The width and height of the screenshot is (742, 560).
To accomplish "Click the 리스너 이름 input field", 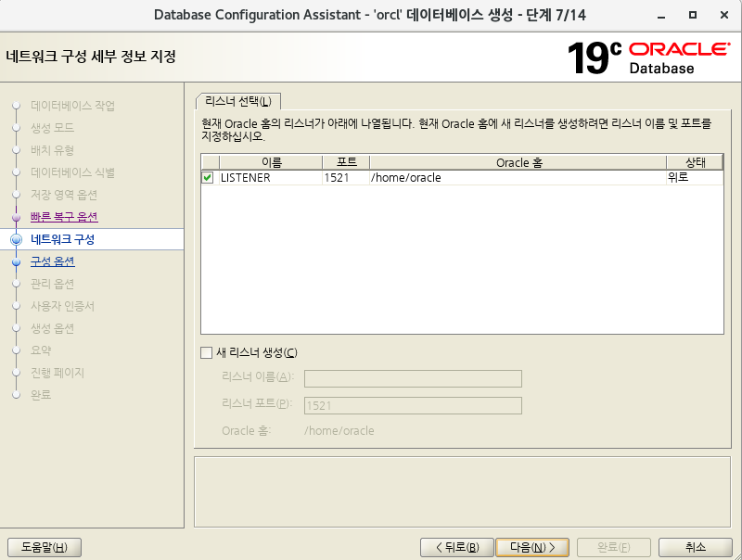I will click(413, 378).
